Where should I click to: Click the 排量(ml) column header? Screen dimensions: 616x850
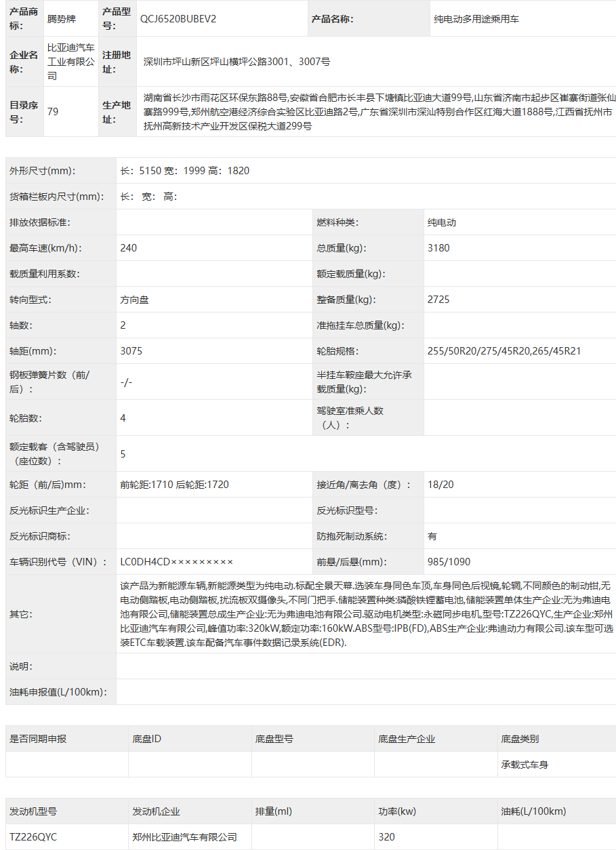click(x=274, y=811)
